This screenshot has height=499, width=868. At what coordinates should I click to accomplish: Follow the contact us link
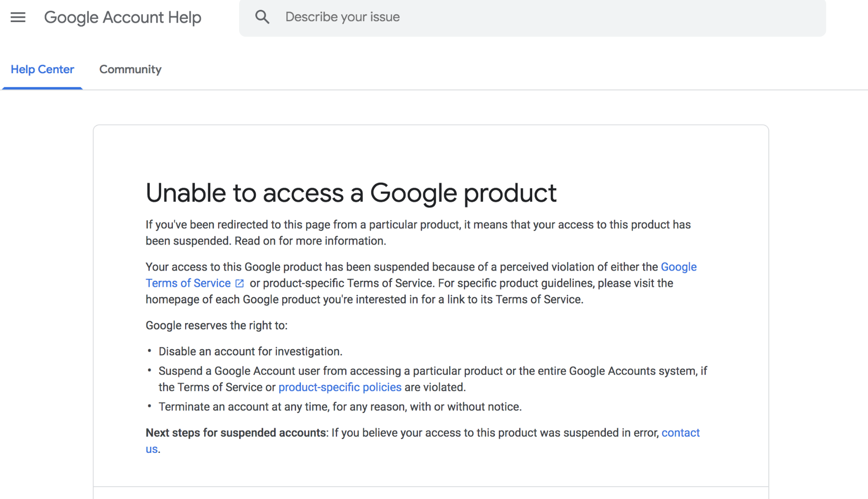(680, 433)
